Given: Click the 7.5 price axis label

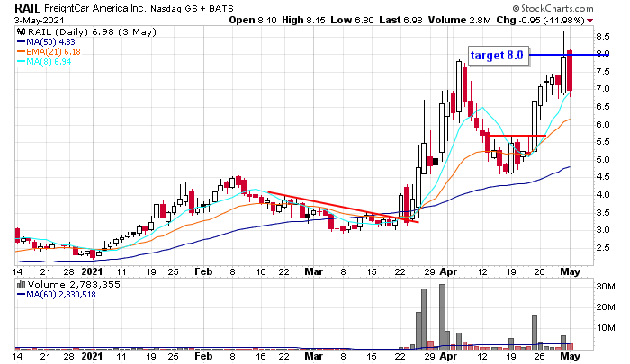Looking at the screenshot, I should click(x=603, y=72).
